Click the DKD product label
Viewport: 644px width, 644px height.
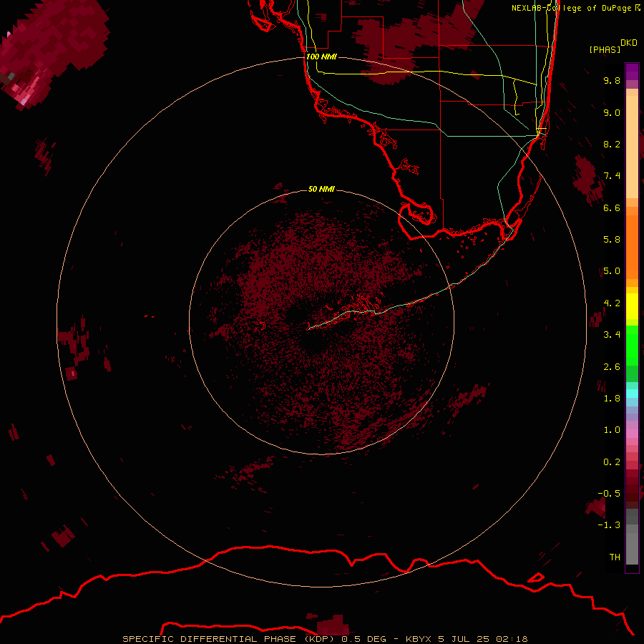point(629,43)
